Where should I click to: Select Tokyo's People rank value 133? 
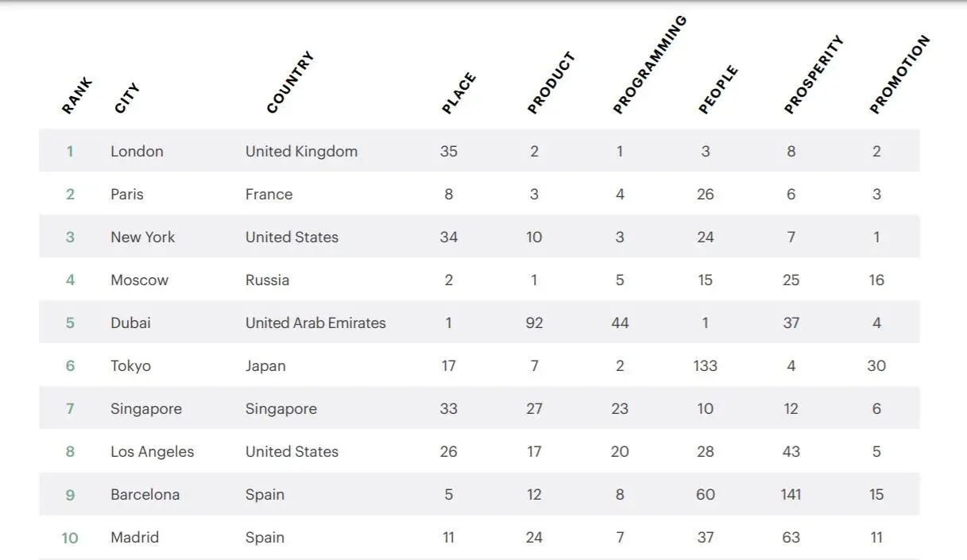705,365
